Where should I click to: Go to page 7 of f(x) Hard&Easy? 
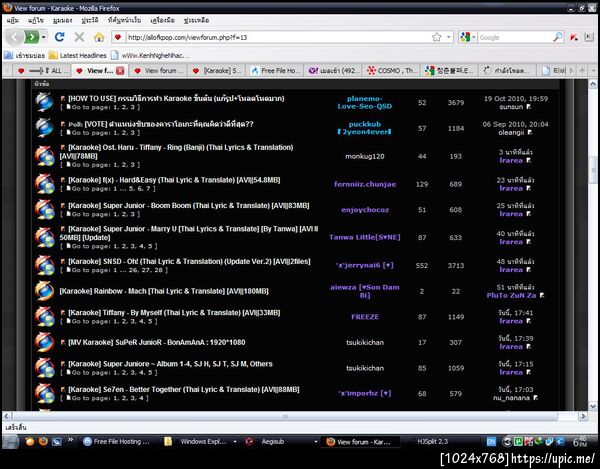tap(149, 189)
